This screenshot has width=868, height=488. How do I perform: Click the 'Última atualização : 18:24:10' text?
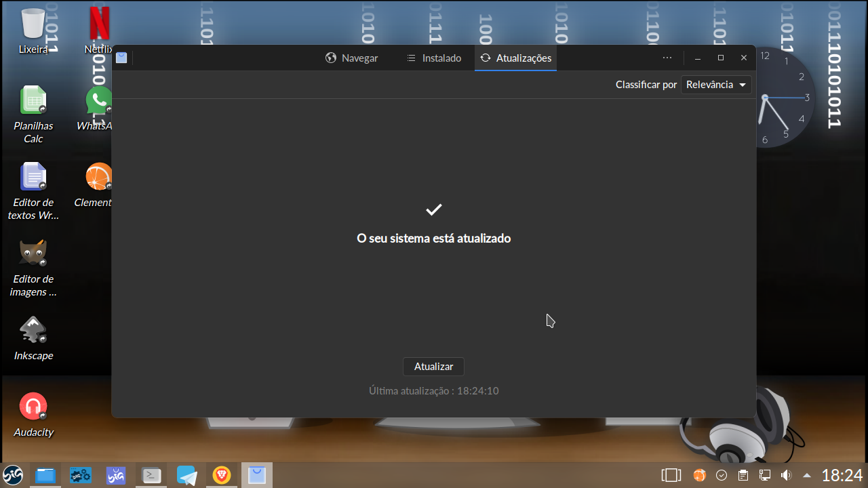click(x=433, y=391)
